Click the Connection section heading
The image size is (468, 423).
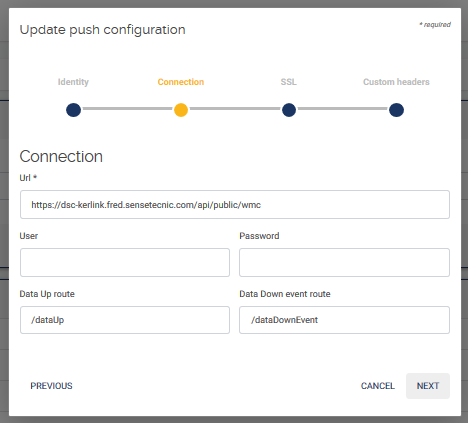coord(61,156)
